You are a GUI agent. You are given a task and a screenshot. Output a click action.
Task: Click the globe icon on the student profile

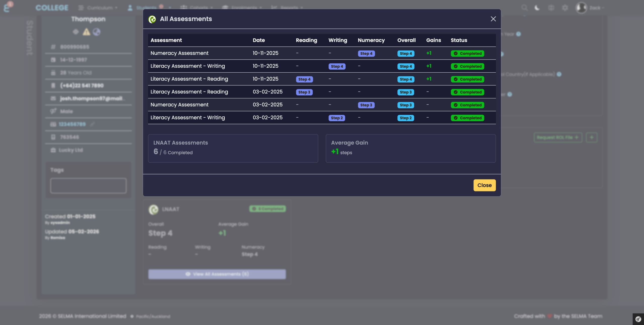(x=97, y=32)
